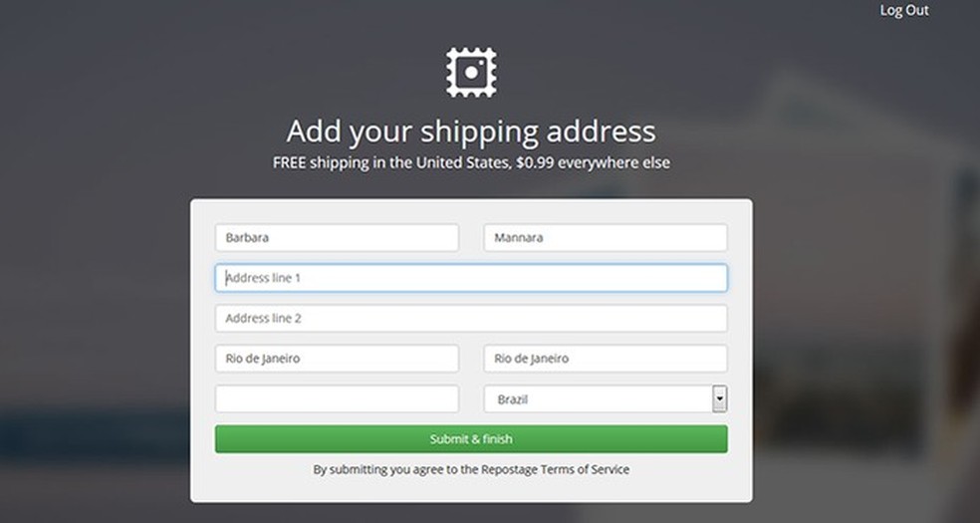Click the Log Out link
The width and height of the screenshot is (980, 523).
coord(904,11)
